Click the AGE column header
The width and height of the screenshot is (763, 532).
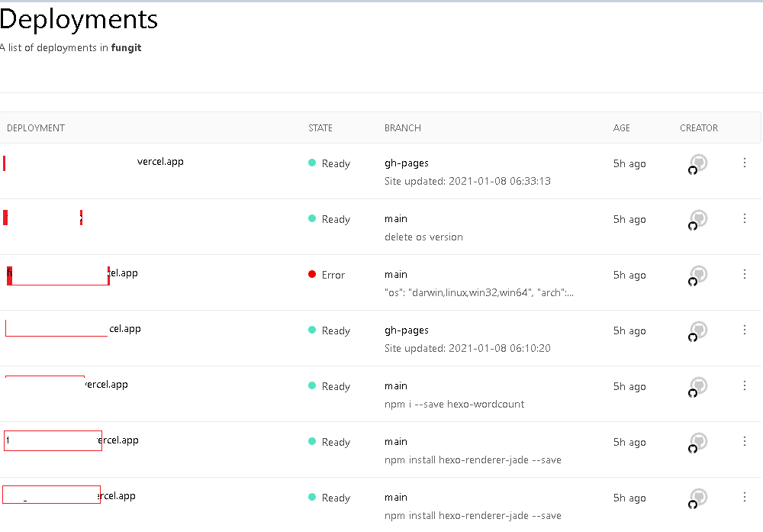[622, 128]
